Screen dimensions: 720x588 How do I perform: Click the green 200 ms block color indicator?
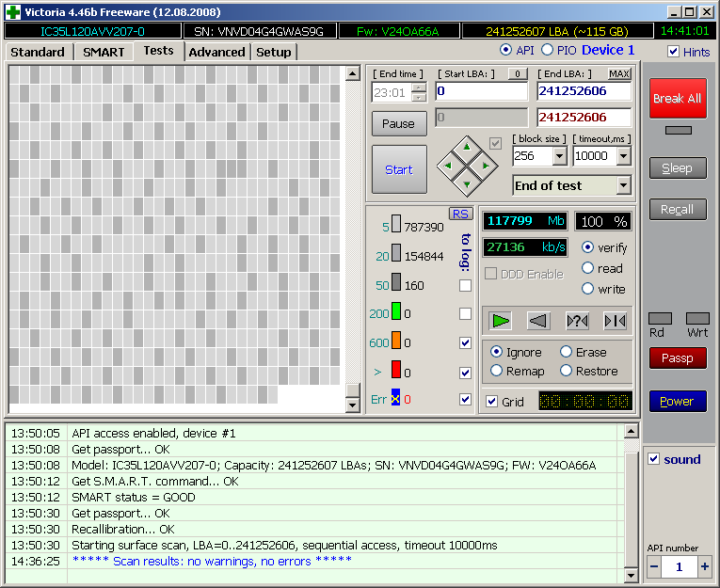coord(396,312)
